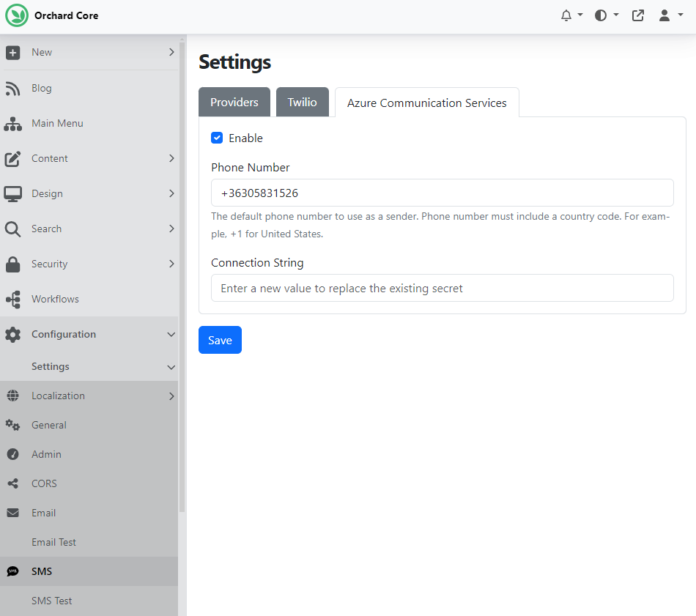The image size is (696, 616).
Task: Click the Blog RSS feed icon
Action: pos(13,89)
